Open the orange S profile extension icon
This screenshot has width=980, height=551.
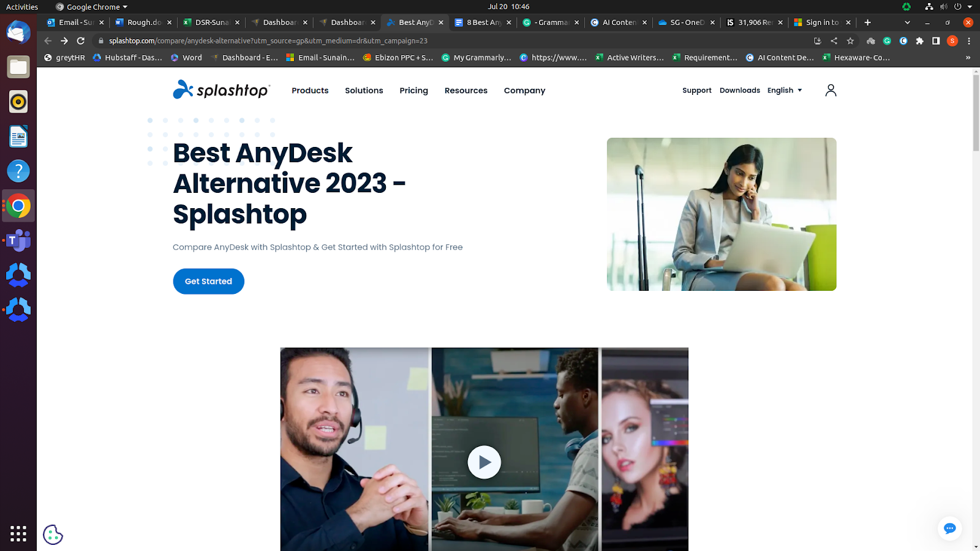952,41
